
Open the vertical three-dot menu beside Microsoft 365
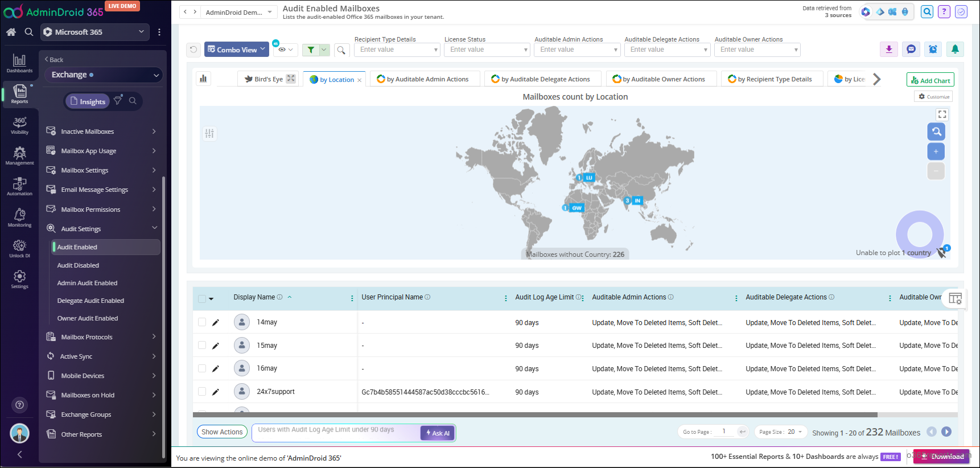pos(159,32)
